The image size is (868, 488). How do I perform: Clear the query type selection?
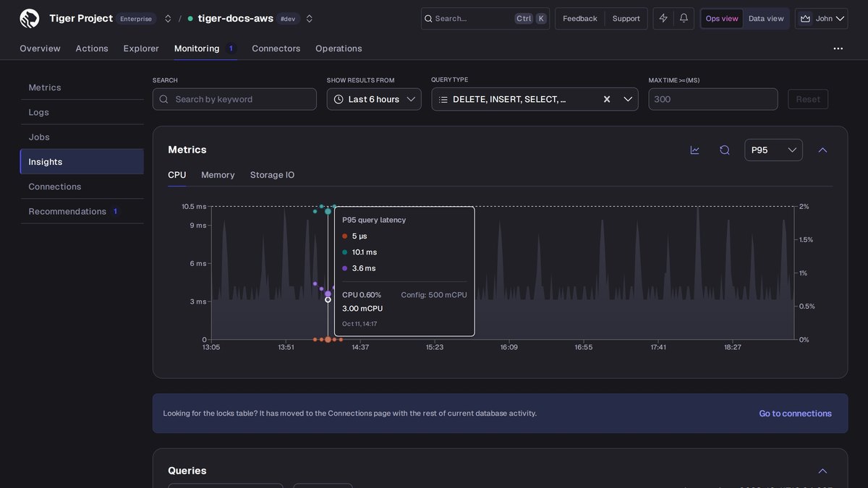(x=607, y=99)
